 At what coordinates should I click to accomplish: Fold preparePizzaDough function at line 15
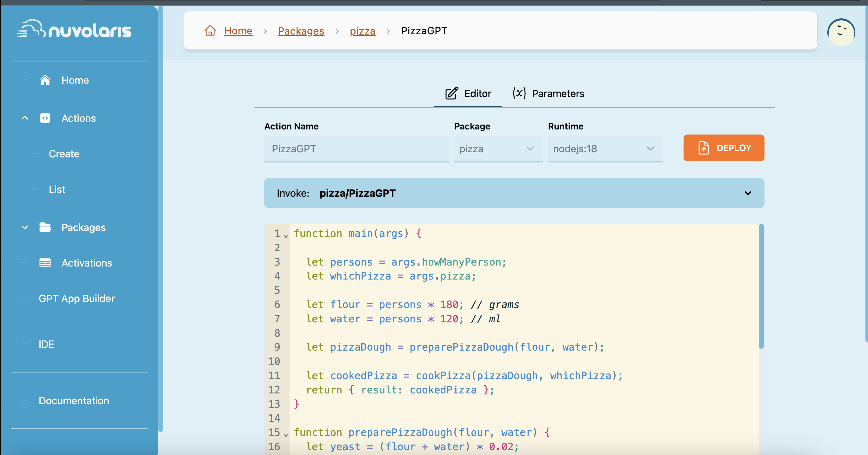click(x=286, y=435)
